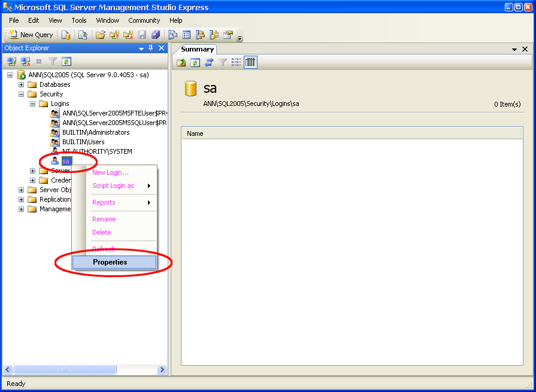Click the Name column header in Summary

tap(195, 133)
